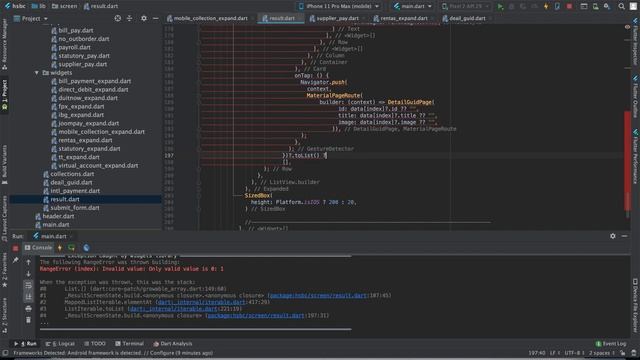Open submit_form.dart in project tree
This screenshot has height=360, width=640.
pyautogui.click(x=75, y=208)
